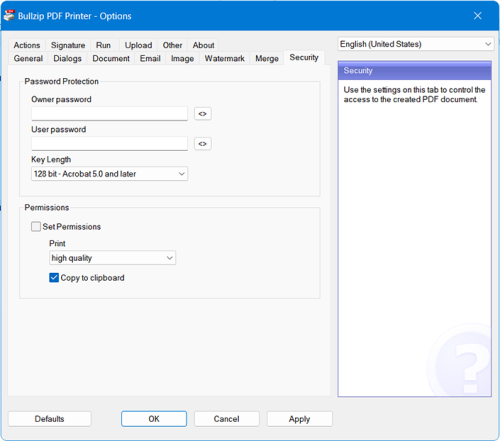Image resolution: width=500 pixels, height=441 pixels.
Task: Select the Document tab
Action: pos(111,58)
